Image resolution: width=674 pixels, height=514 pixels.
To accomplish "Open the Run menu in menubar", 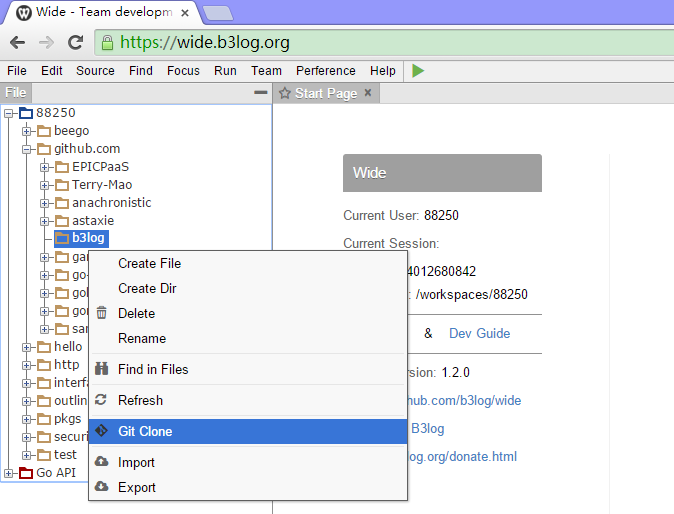I will pyautogui.click(x=225, y=71).
